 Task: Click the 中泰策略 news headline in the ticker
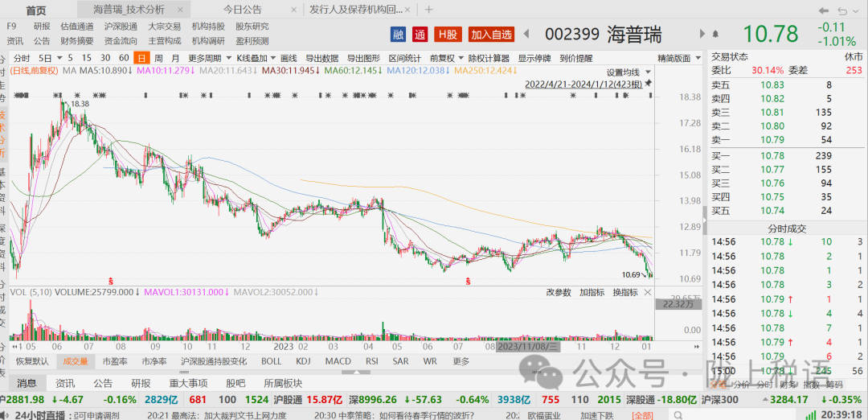(x=395, y=415)
